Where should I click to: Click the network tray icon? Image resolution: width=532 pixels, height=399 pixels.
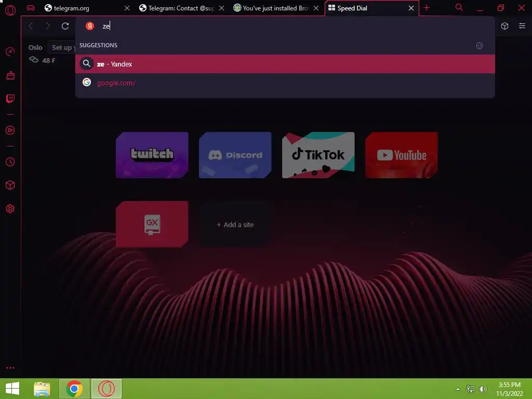[471, 389]
